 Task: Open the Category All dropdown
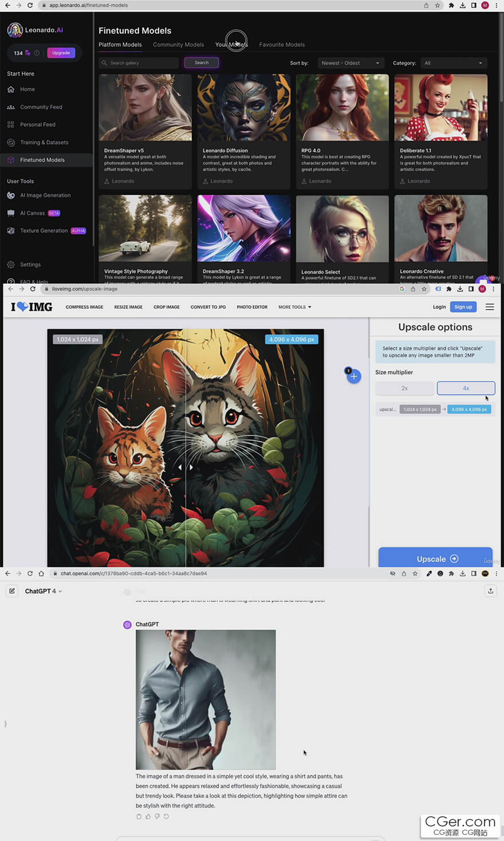click(x=454, y=63)
